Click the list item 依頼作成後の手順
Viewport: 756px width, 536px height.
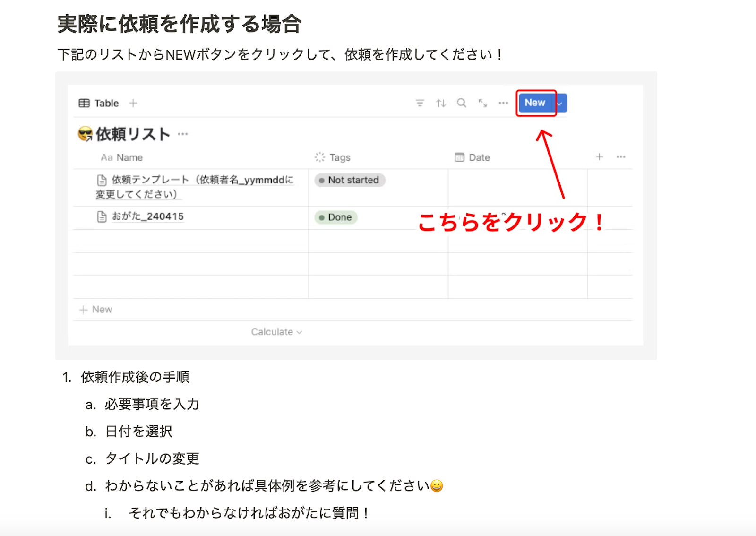pyautogui.click(x=135, y=377)
